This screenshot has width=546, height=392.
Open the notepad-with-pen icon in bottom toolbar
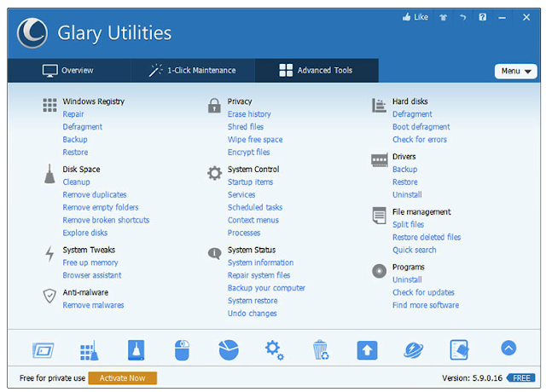tap(459, 350)
